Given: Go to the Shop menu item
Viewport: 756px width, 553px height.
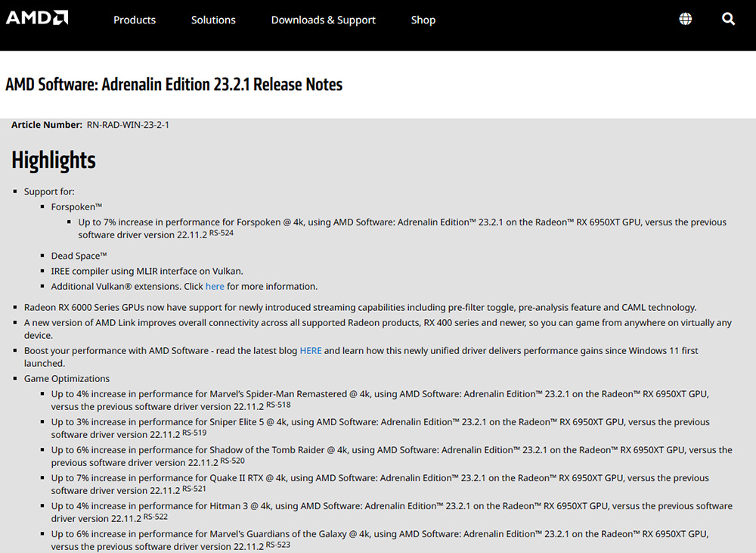Looking at the screenshot, I should 423,20.
